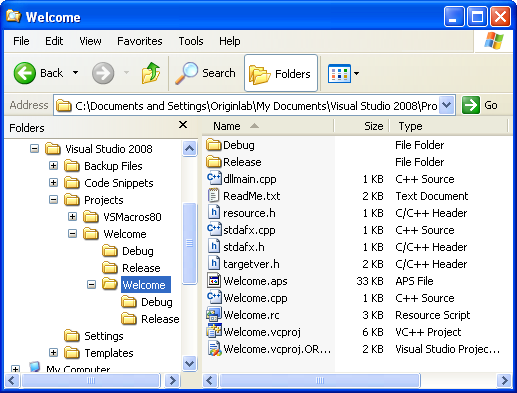
Task: Click the folder tree scroll up arrow
Action: [189, 148]
